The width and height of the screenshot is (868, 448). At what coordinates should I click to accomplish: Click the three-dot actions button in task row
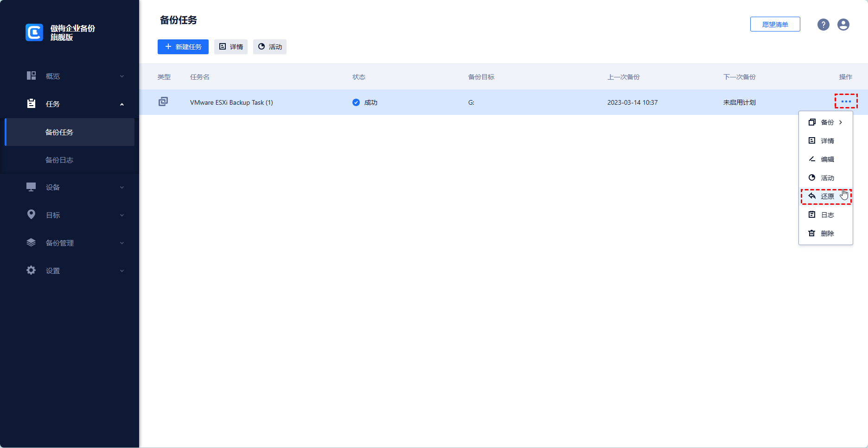846,101
